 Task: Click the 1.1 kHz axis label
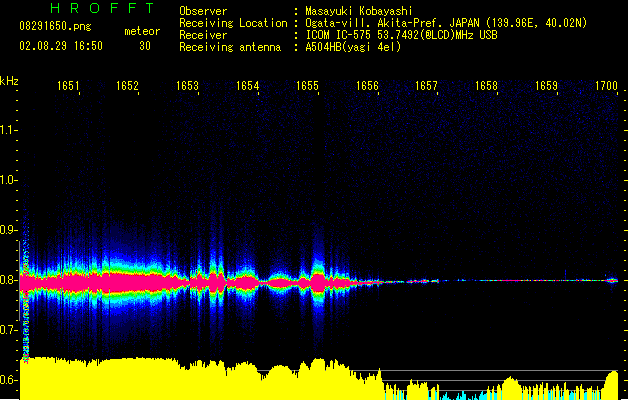pos(8,130)
